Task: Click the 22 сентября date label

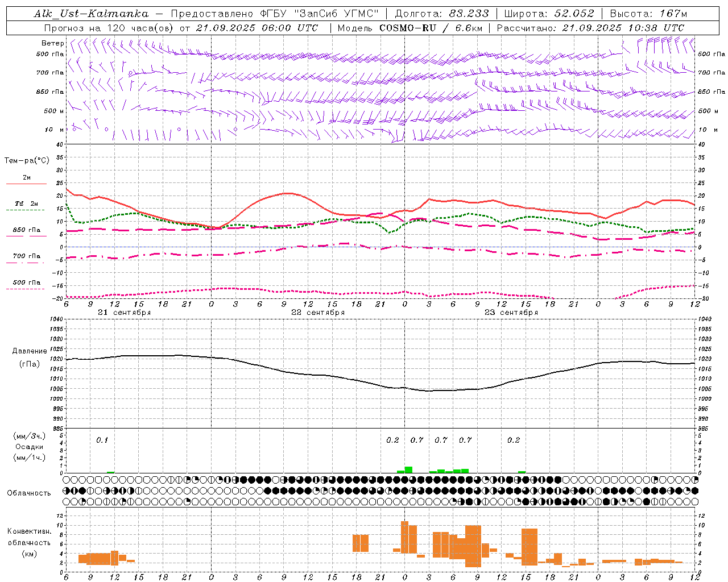Action: [x=318, y=313]
